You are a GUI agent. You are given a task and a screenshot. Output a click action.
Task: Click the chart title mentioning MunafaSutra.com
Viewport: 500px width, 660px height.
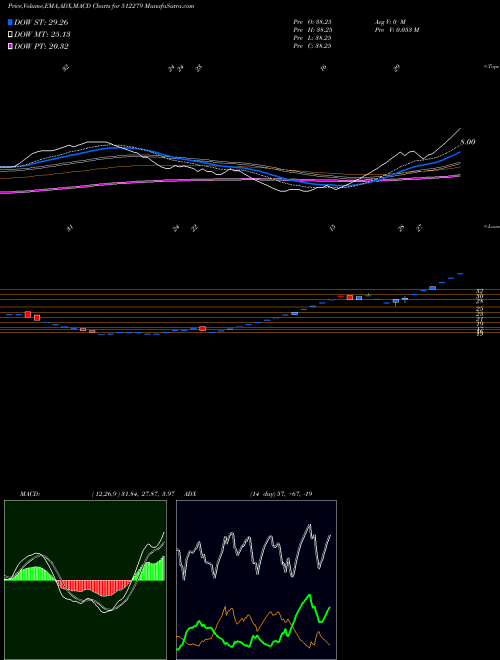pos(101,6)
